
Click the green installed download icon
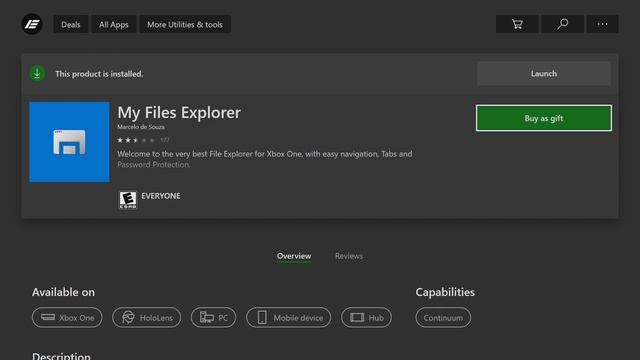(x=37, y=73)
